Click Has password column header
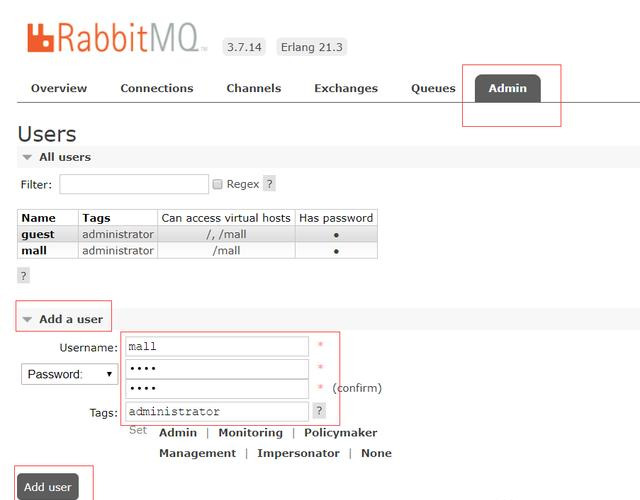 click(x=336, y=218)
